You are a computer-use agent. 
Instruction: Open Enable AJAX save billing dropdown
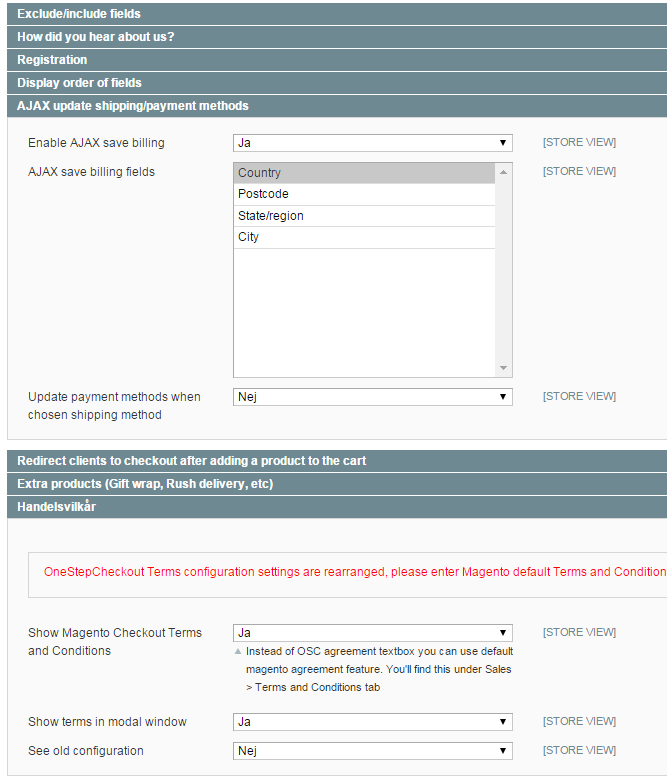click(372, 143)
